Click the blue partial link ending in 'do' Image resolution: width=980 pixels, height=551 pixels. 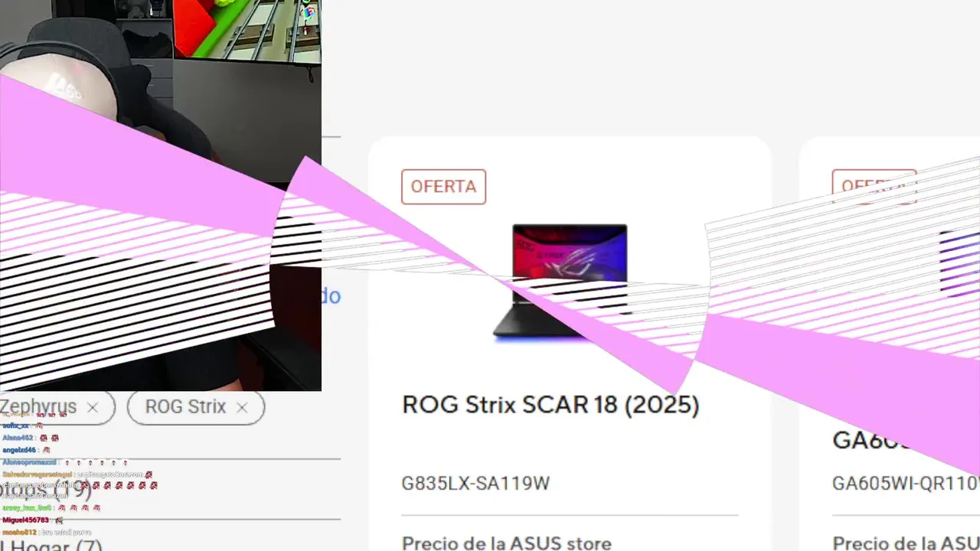pos(331,296)
